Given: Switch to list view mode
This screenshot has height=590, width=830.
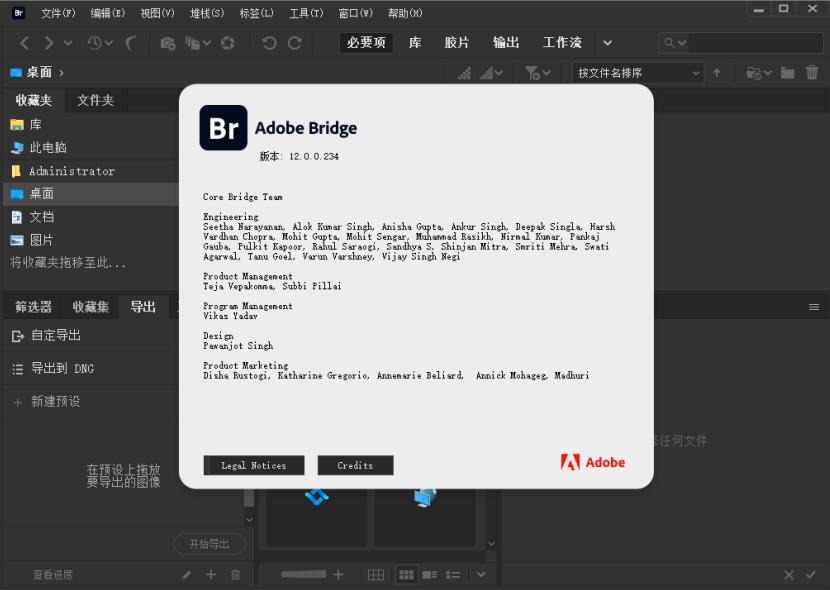Looking at the screenshot, I should click(x=453, y=575).
